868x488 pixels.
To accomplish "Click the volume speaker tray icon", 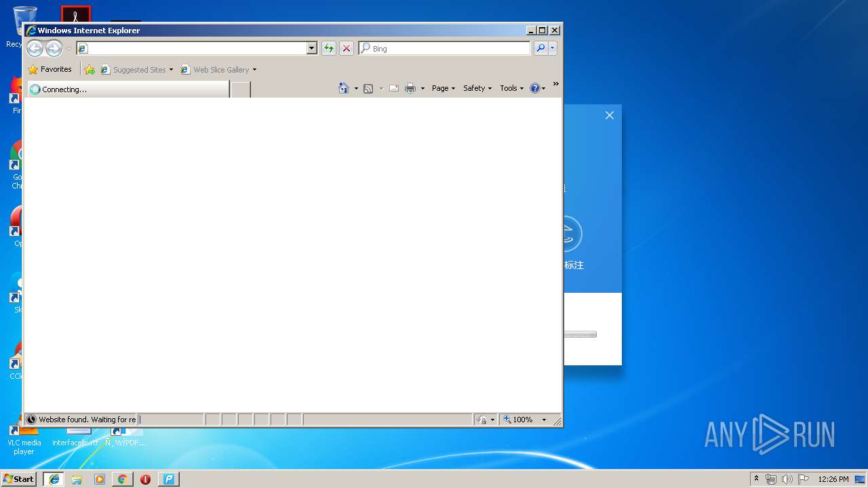I will tap(787, 479).
